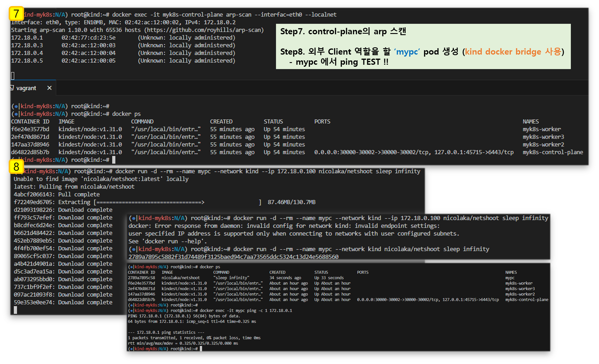The height and width of the screenshot is (364, 599).
Task: Open the github.com/royhills/arp-scan link
Action: 204,30
